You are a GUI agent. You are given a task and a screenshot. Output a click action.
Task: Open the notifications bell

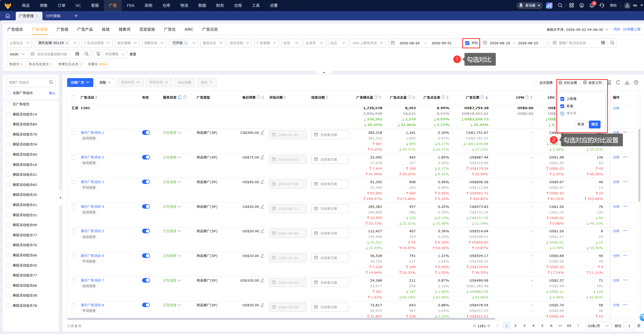point(592,5)
